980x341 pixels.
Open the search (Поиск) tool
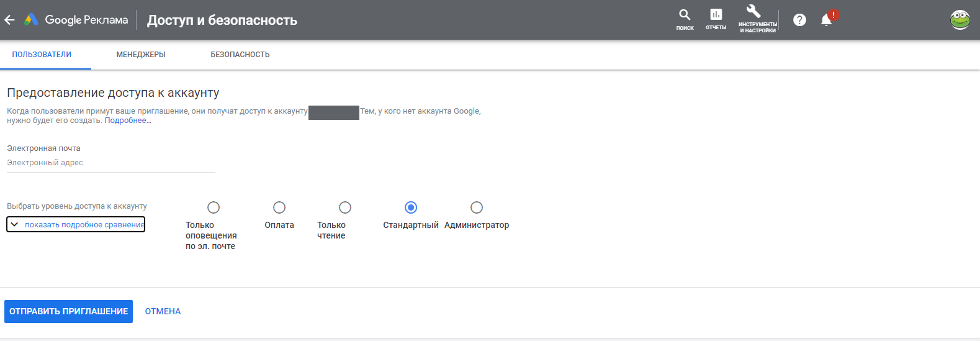685,19
